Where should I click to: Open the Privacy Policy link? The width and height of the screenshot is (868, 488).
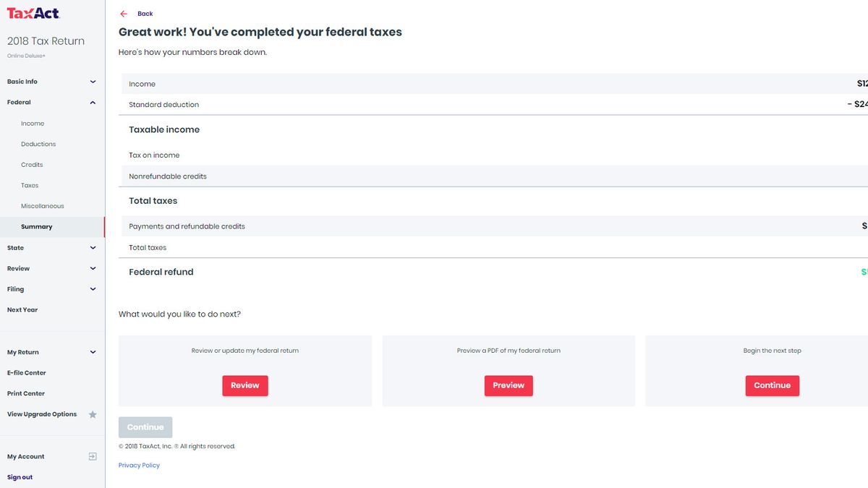(139, 466)
